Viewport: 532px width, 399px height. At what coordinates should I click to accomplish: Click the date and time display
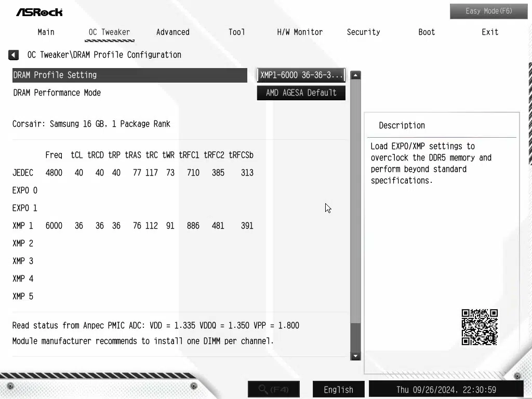point(446,389)
